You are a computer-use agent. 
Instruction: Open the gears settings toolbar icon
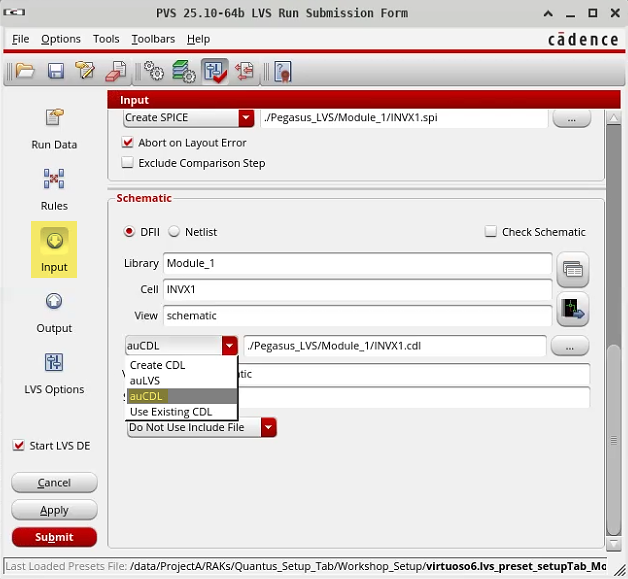click(154, 71)
